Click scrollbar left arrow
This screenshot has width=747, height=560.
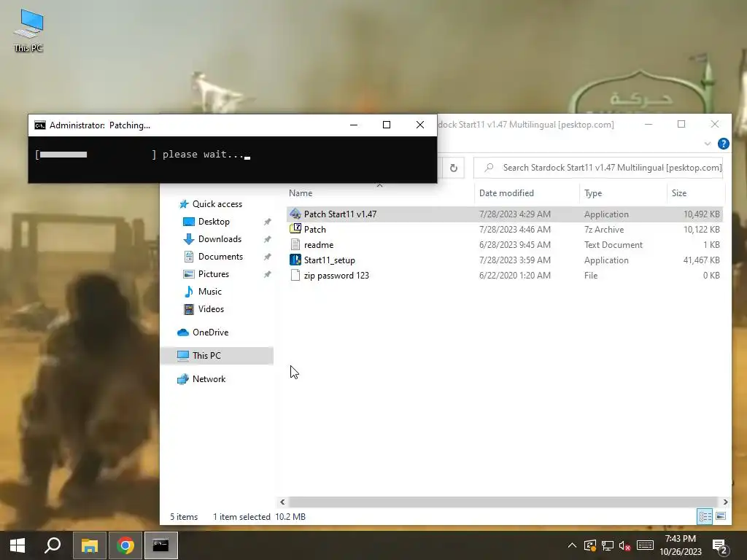tap(282, 502)
